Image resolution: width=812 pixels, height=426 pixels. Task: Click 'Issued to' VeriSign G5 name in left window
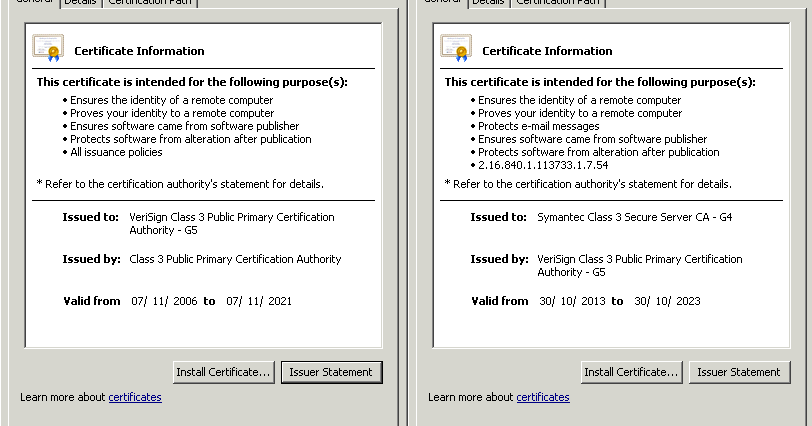232,224
